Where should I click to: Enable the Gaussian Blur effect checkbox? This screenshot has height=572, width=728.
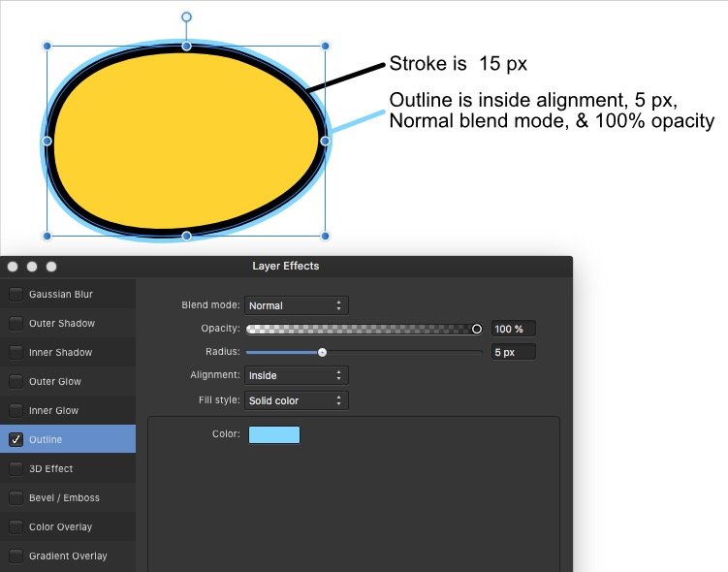16,294
